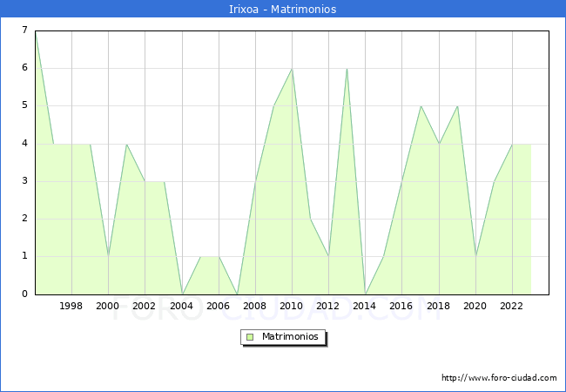Click the y-axis label 5

[x=24, y=105]
